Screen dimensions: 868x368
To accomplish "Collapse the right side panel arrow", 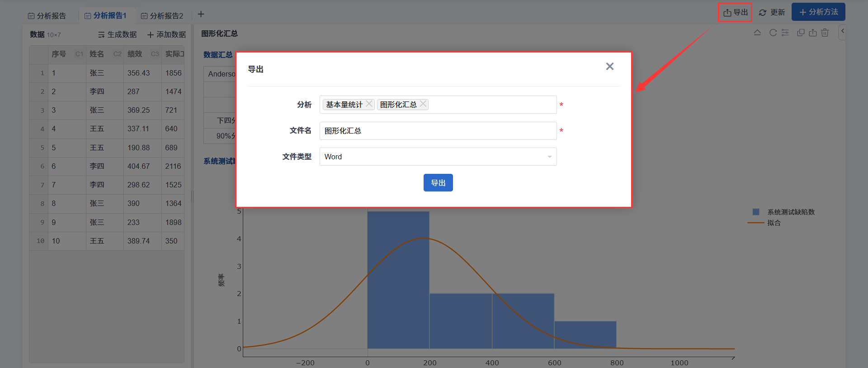I will 842,31.
